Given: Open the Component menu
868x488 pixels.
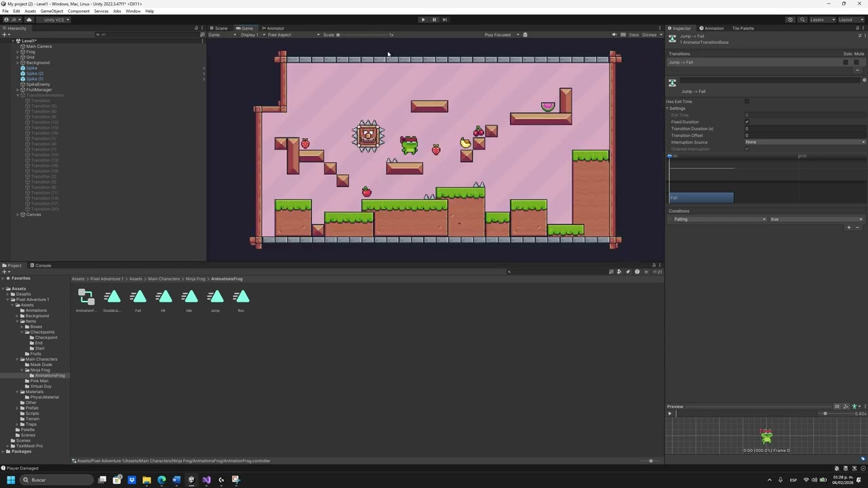Looking at the screenshot, I should click(78, 11).
